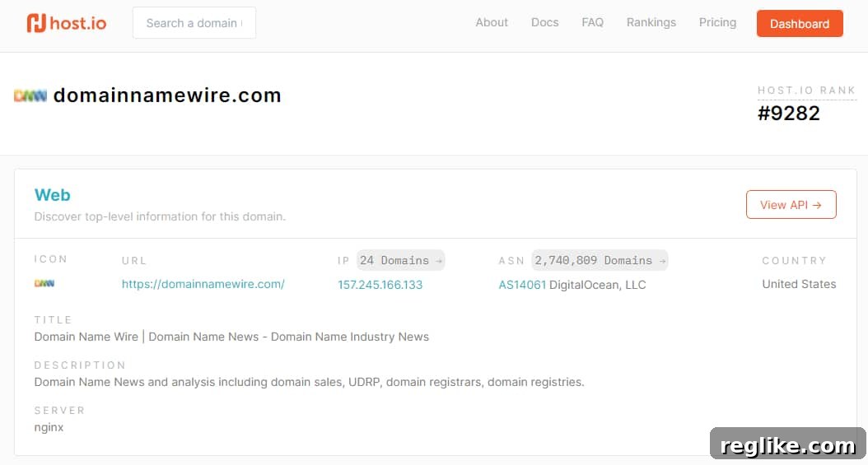Click DigitalOcean, LLC text
Viewport: 868px width, 465px height.
(x=597, y=285)
